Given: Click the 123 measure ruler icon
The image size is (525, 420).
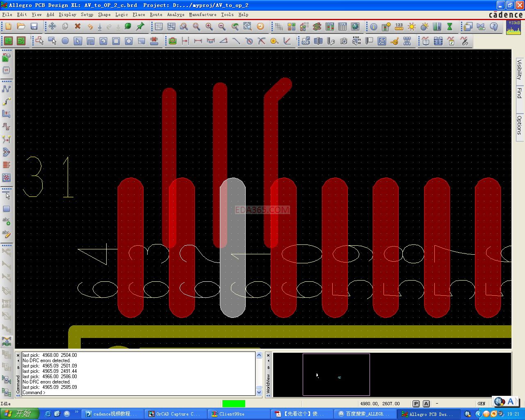Looking at the screenshot, I should [399, 27].
